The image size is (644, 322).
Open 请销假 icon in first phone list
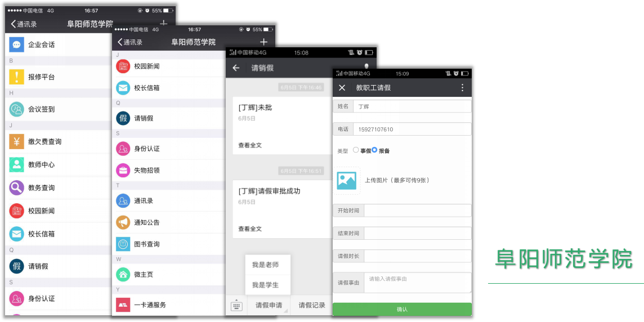click(x=16, y=266)
